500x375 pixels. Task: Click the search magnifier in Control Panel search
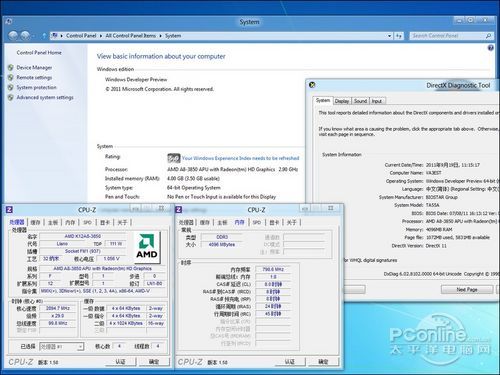click(488, 36)
